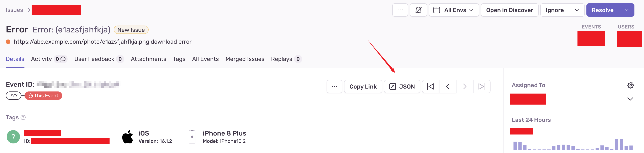Open the All Envs environment dropdown

[454, 10]
